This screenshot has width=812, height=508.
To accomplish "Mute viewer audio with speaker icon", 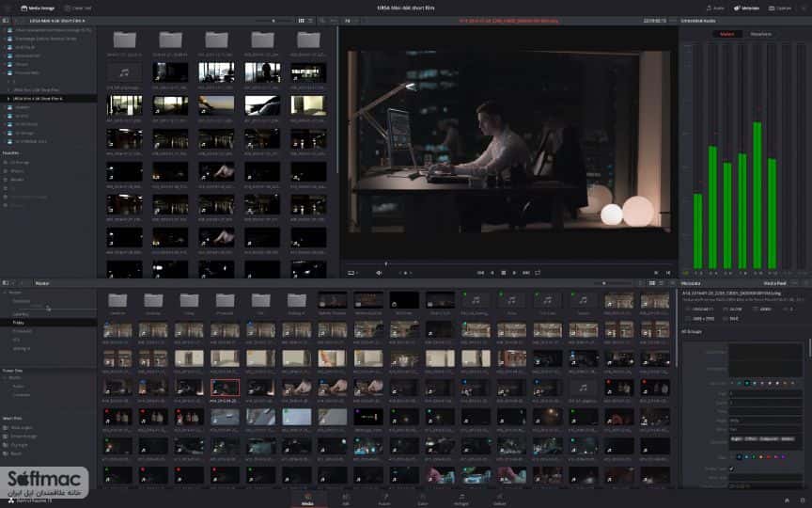I will [x=379, y=273].
